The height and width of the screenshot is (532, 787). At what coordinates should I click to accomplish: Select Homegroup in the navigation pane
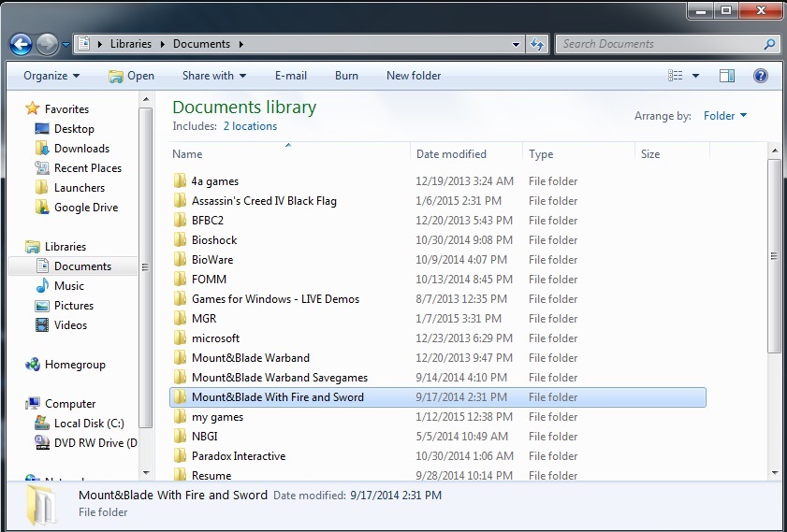(x=65, y=365)
